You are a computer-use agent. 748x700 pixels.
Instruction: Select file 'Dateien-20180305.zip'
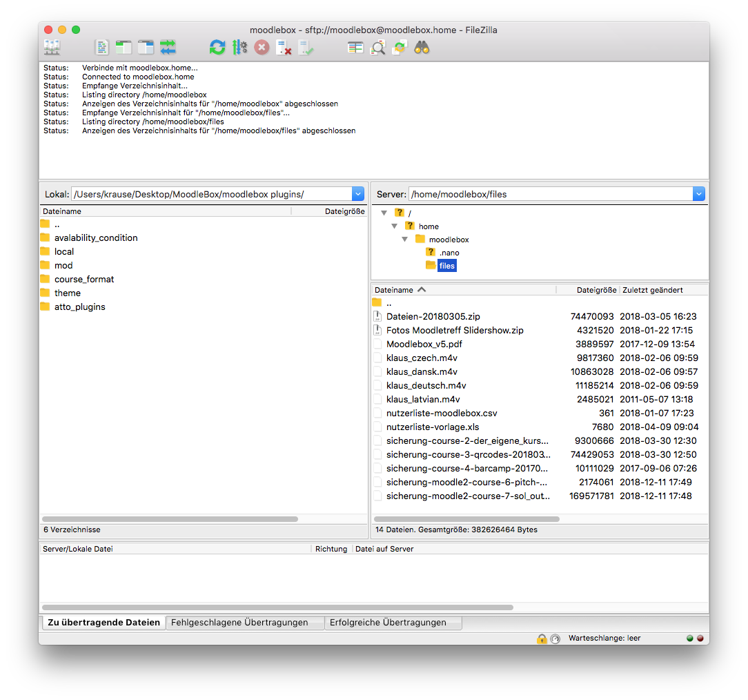coord(540,316)
